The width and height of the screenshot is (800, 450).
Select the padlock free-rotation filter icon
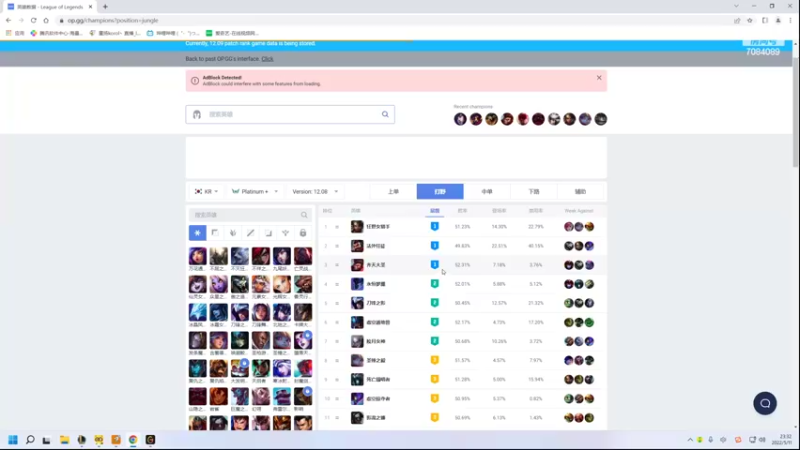[x=303, y=233]
